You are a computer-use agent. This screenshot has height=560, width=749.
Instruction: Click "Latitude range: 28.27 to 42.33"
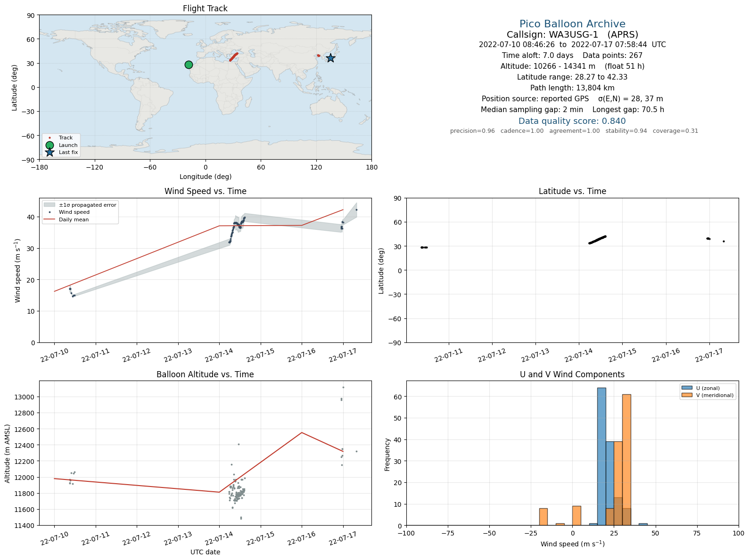pos(572,77)
